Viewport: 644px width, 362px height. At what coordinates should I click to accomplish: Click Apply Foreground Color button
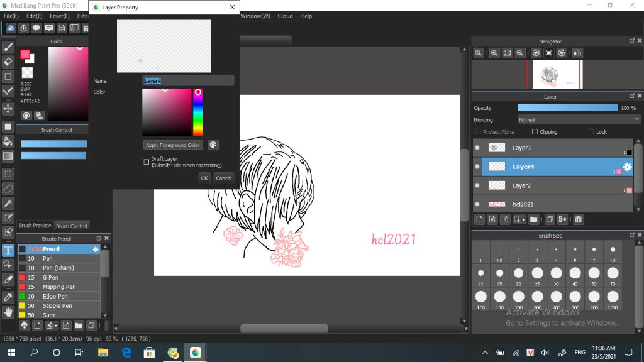(x=172, y=145)
